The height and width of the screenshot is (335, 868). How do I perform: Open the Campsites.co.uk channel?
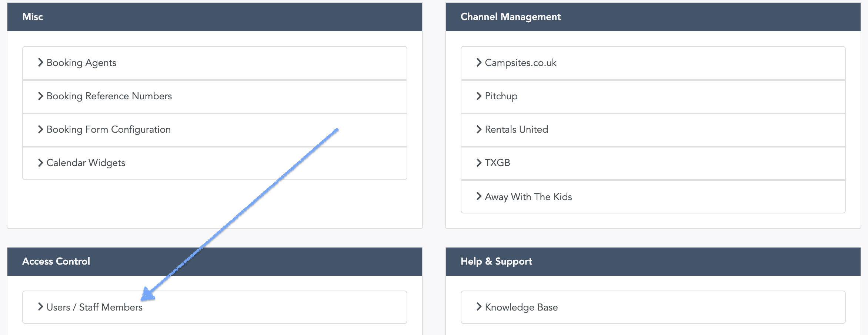[x=653, y=63]
